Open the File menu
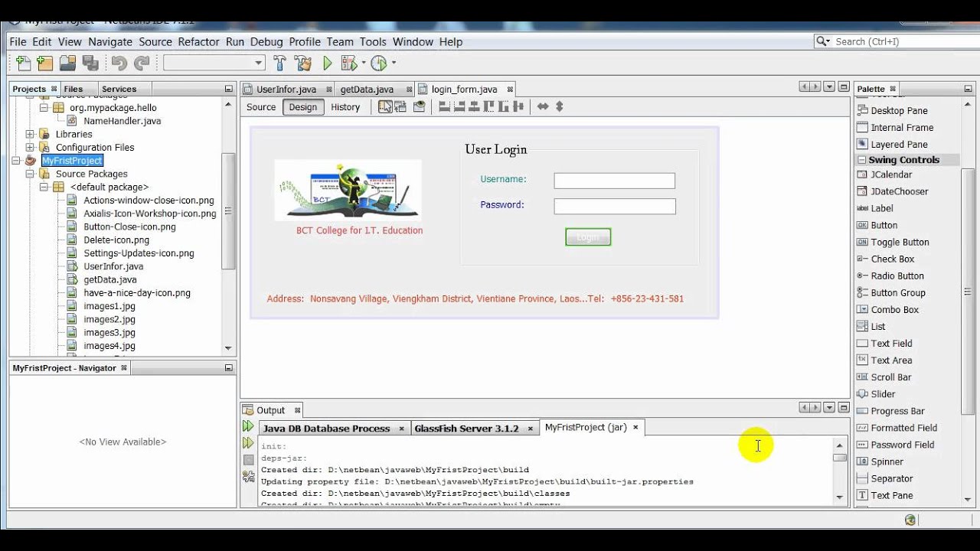This screenshot has height=551, width=980. coord(18,42)
